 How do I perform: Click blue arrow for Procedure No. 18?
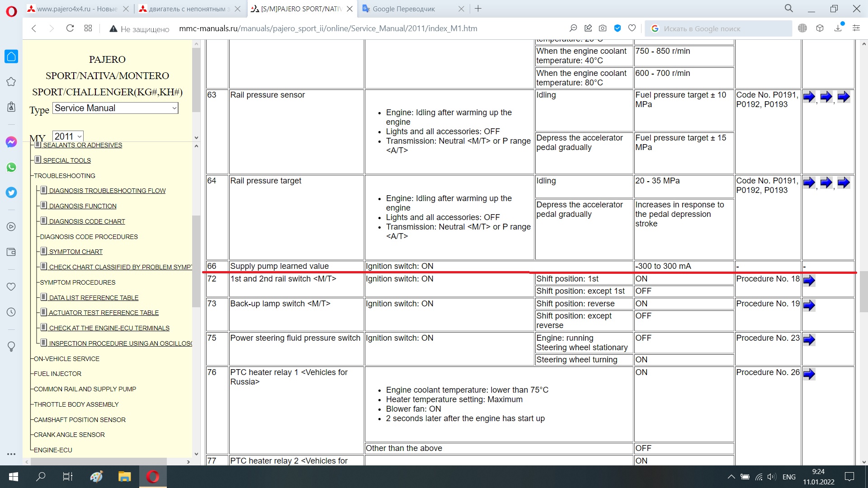809,281
